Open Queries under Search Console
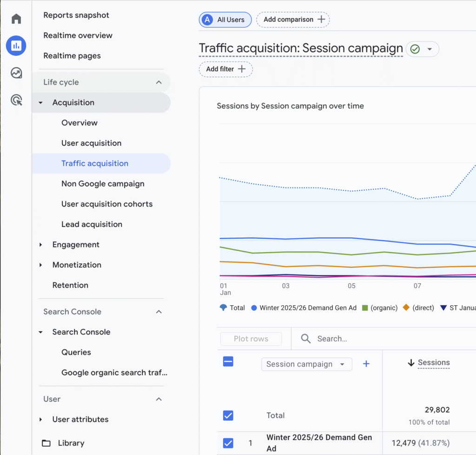476x455 pixels. (76, 352)
